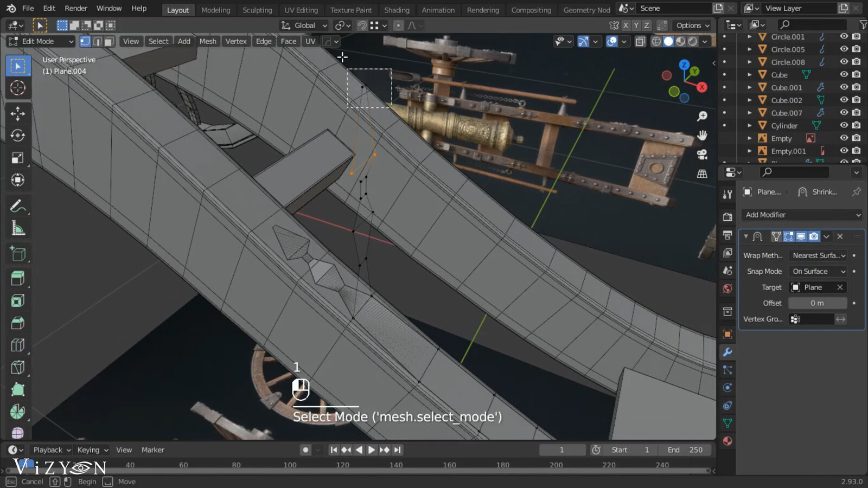Open the Modifier properties wrench tab
868x488 pixels.
(727, 352)
